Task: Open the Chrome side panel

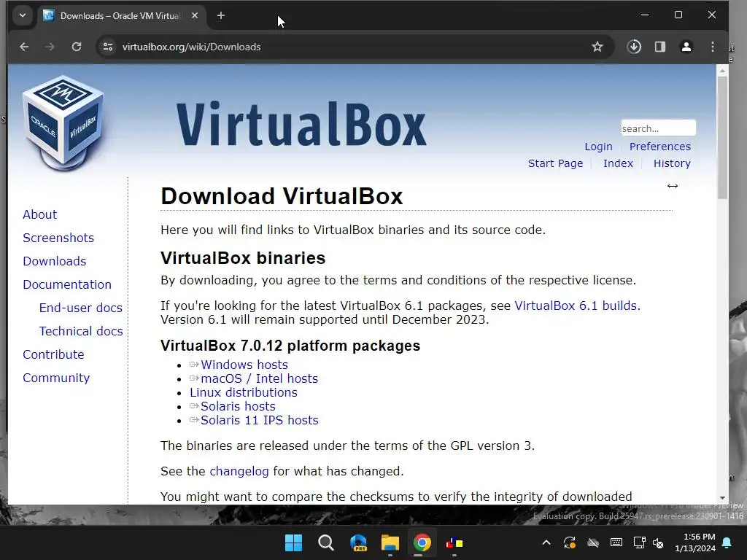Action: (x=659, y=47)
